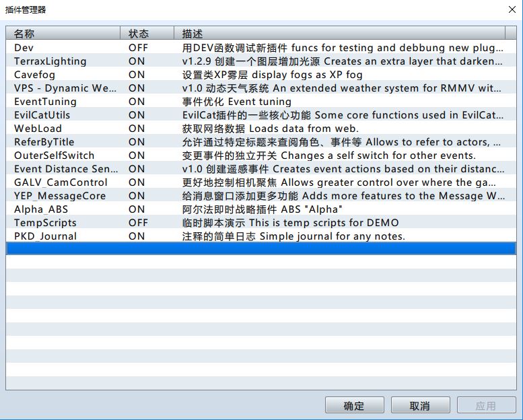Click description 给消息窗口添加更多功能

coord(343,196)
